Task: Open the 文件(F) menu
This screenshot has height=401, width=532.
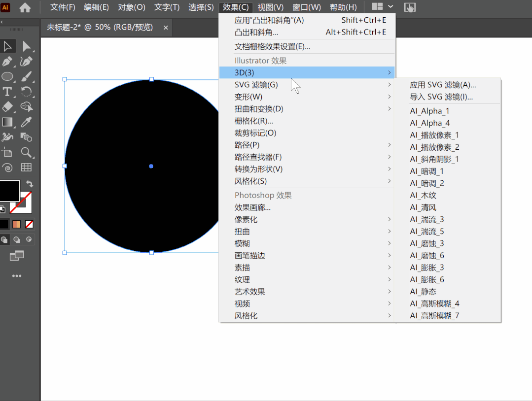Action: click(63, 7)
